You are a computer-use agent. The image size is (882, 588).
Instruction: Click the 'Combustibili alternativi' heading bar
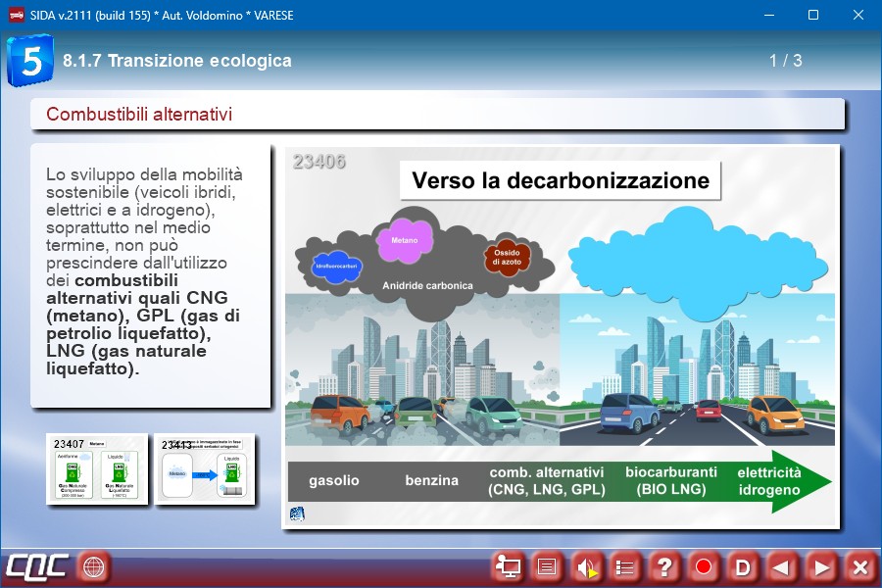(x=437, y=115)
